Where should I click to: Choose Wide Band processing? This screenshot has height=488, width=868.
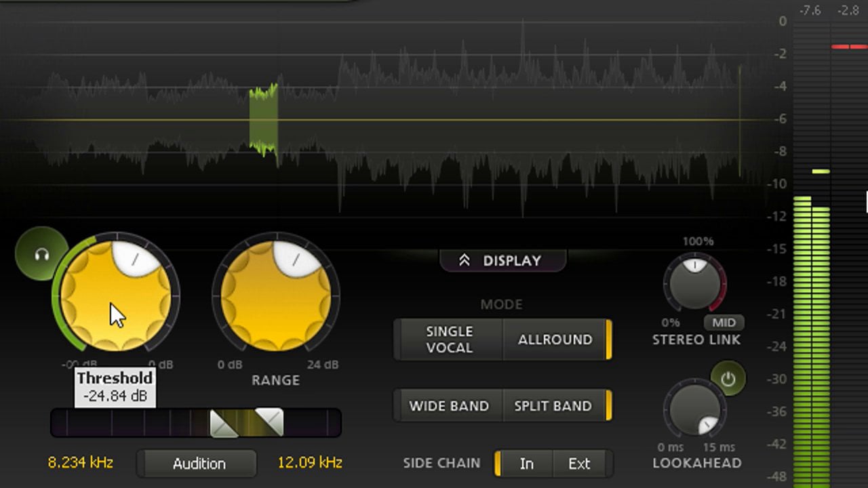pos(449,406)
